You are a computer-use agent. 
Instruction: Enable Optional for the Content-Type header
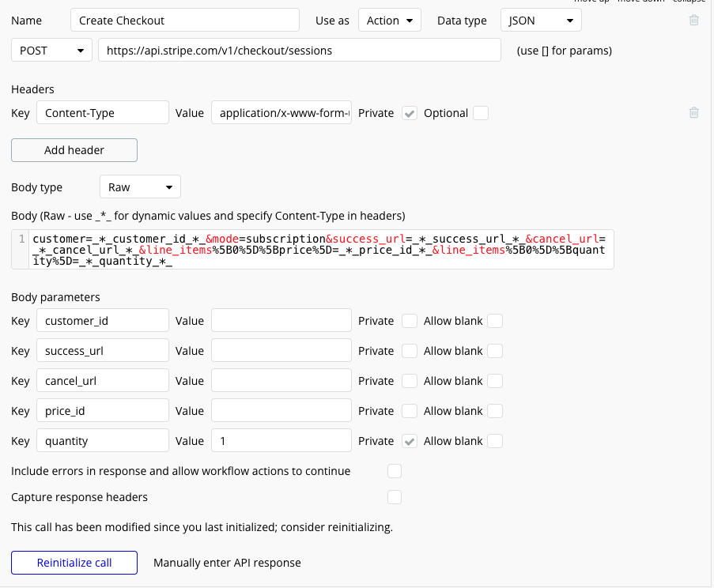pos(481,113)
